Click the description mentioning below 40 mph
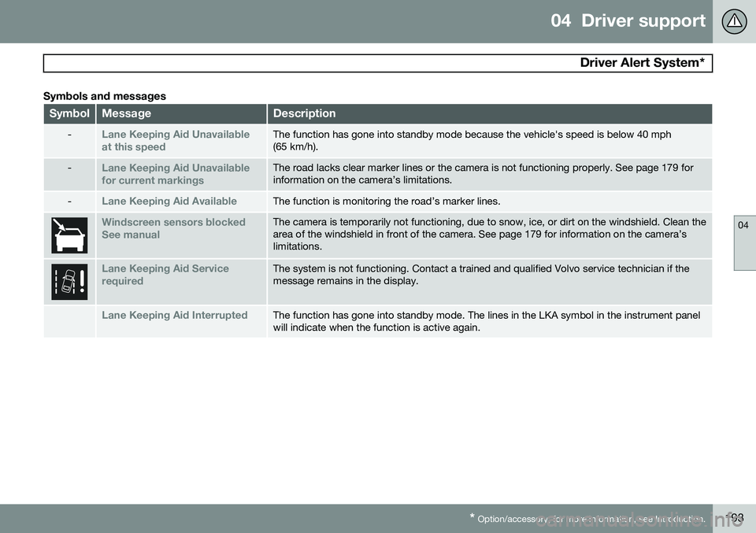Image resolution: width=756 pixels, height=533 pixels. (x=472, y=140)
